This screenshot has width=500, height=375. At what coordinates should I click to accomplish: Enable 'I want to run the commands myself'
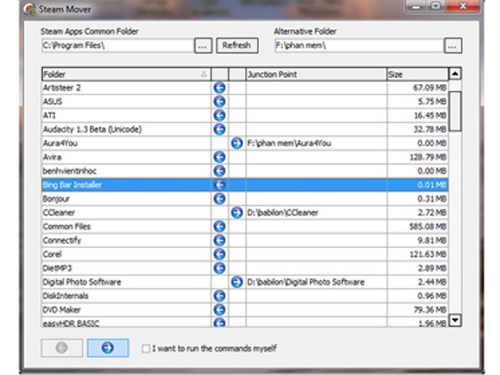pyautogui.click(x=146, y=349)
